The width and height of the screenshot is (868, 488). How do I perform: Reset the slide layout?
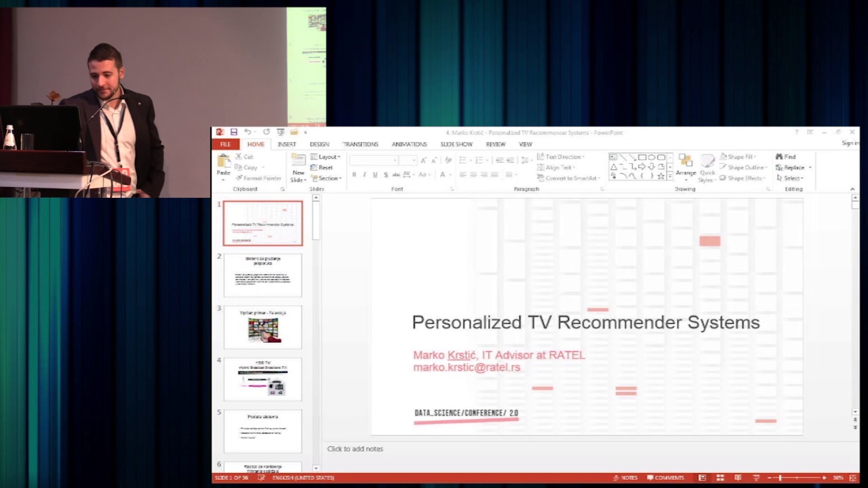pyautogui.click(x=321, y=167)
